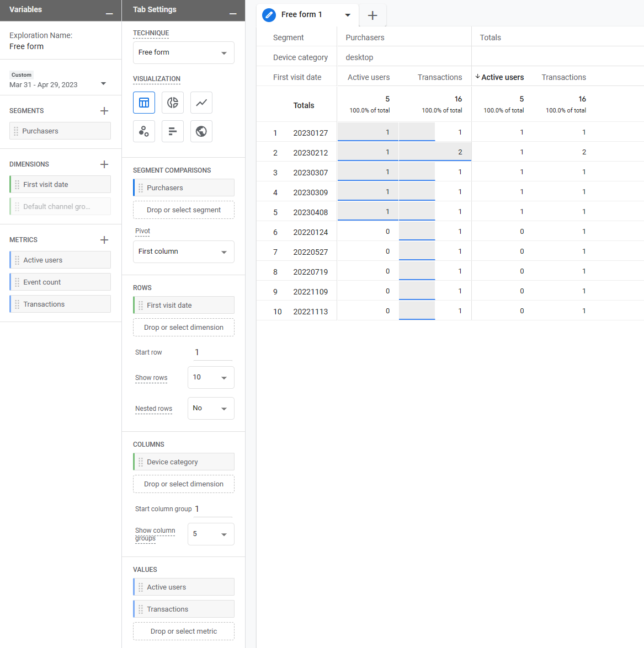The height and width of the screenshot is (648, 644).
Task: Select First visit date dimension in Variables
Action: [x=60, y=184]
